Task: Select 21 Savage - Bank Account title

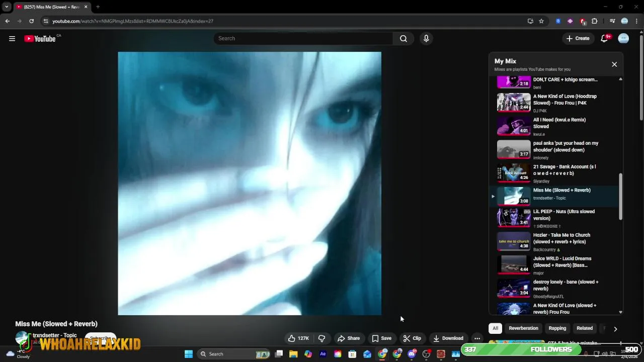Action: (565, 170)
